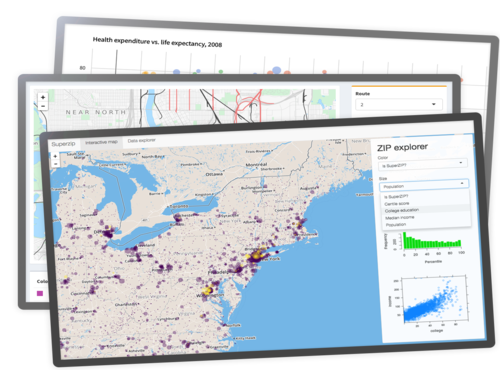Zoom out on the Superzip map
The height and width of the screenshot is (370, 500).
(56, 164)
